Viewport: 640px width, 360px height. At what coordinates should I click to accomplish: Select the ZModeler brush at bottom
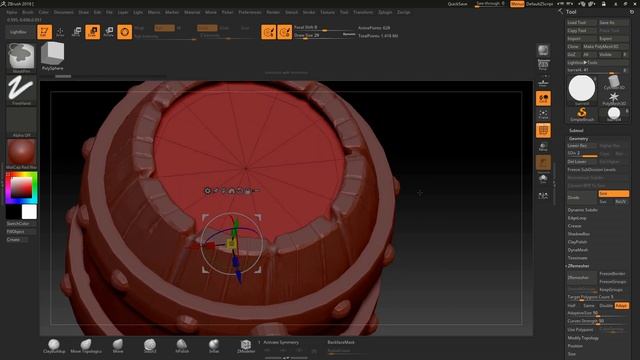[246, 346]
